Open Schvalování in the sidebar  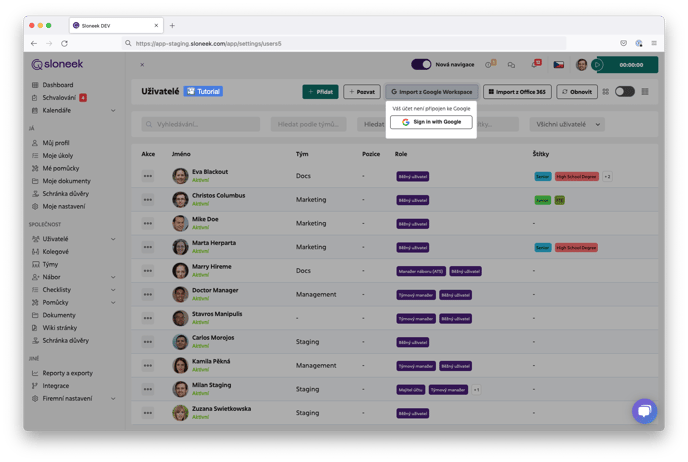point(59,97)
